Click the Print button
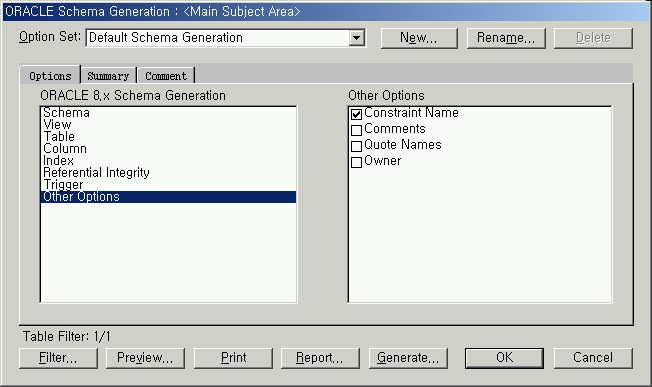Viewport: 652px width, 387px height. pyautogui.click(x=233, y=358)
